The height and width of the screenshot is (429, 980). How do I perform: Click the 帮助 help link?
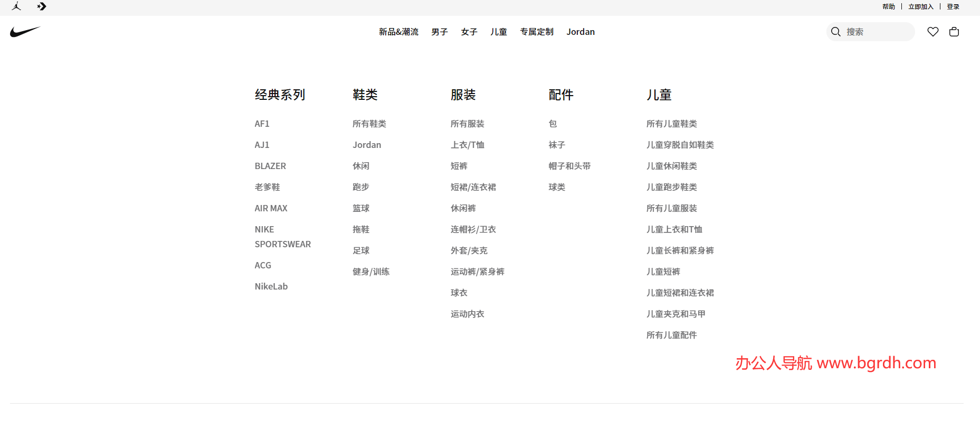[x=889, y=6]
